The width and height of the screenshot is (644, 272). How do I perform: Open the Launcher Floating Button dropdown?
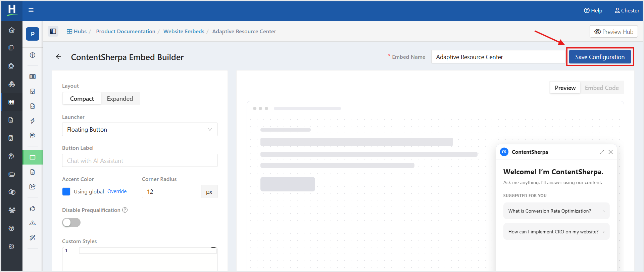point(140,129)
